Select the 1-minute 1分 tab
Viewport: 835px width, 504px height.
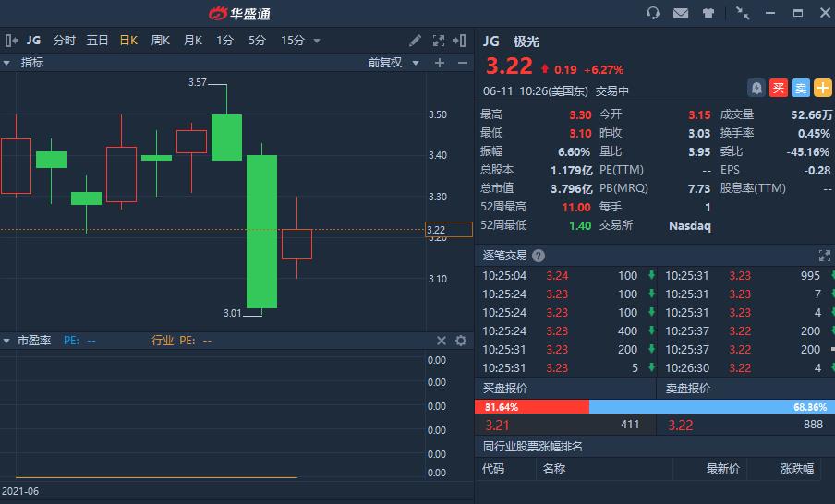coord(224,41)
